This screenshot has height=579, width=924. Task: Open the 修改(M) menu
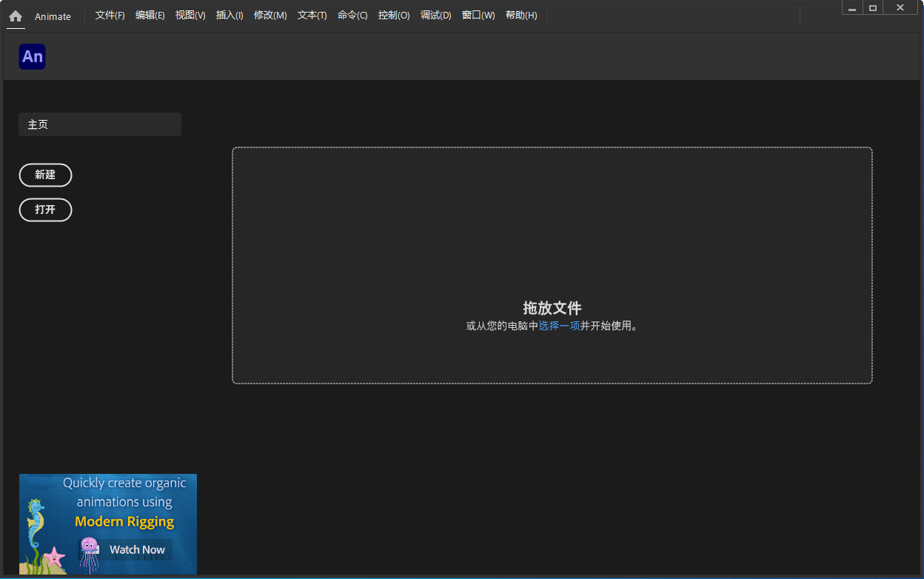(x=270, y=15)
